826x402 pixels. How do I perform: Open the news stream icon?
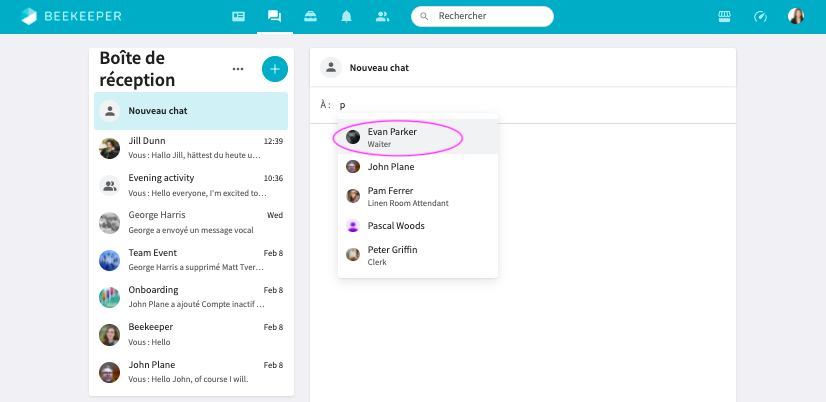238,16
